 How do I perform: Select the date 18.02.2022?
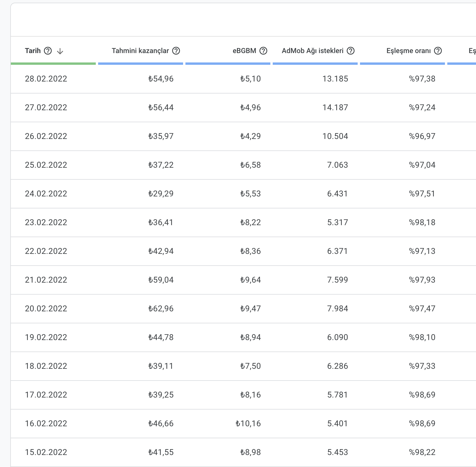[x=46, y=366]
